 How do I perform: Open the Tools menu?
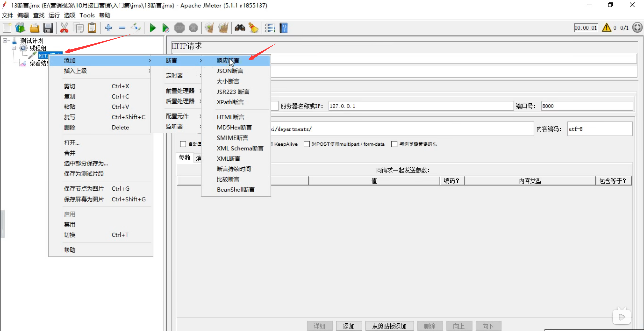tap(87, 15)
